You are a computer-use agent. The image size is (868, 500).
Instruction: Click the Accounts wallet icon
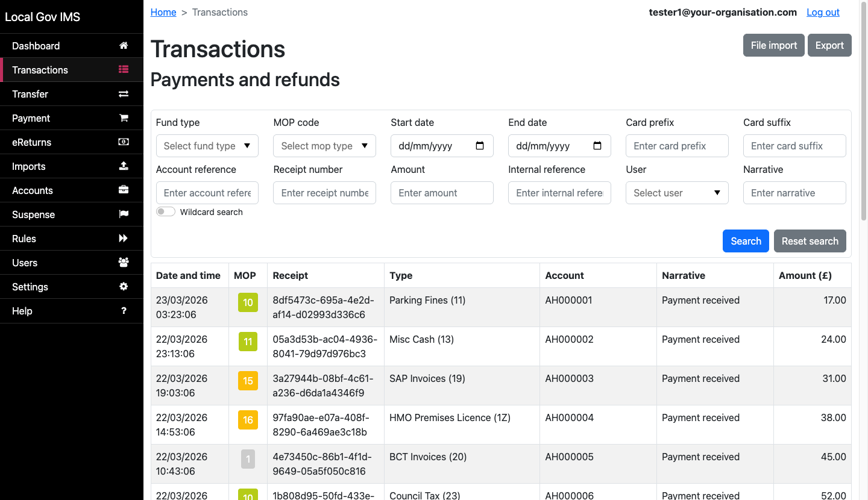[x=124, y=190]
